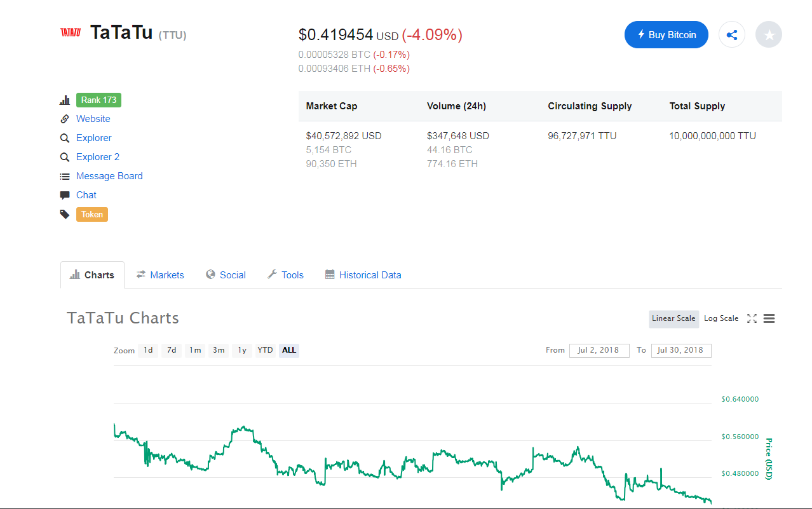This screenshot has height=509, width=812.
Task: Click the Circulating Supply column header
Action: click(x=590, y=106)
